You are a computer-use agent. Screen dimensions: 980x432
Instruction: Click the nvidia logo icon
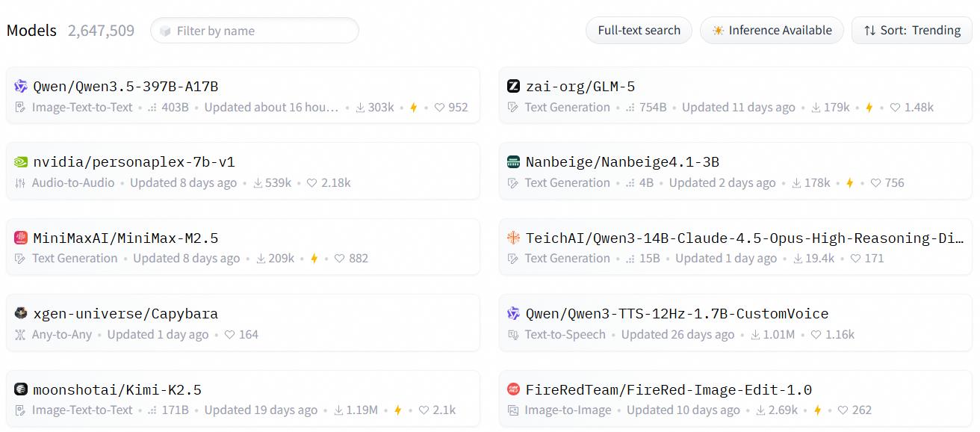point(21,162)
